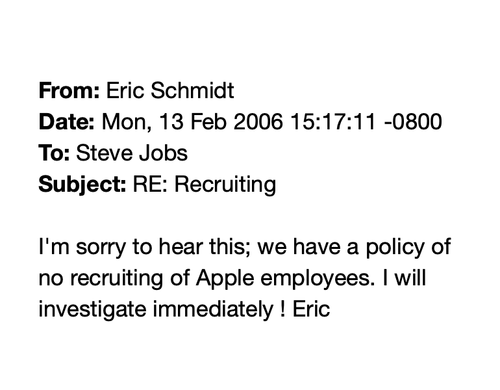Click the subject text RE: Recruiting
Screen dimensions: 500x390
coord(204,185)
